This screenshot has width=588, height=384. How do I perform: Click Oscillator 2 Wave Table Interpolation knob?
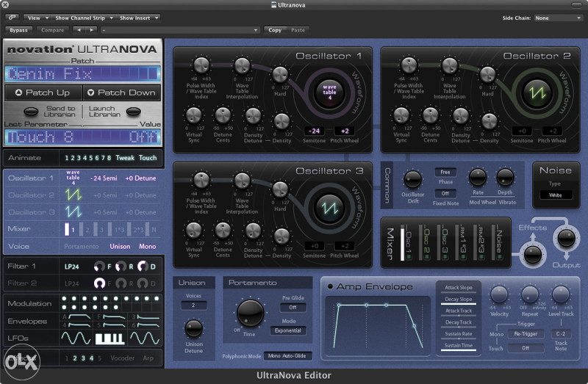click(450, 65)
